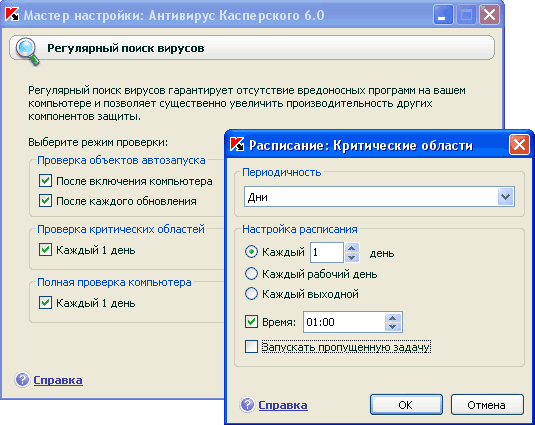Open Справка link in schedule dialog
This screenshot has width=535, height=425.
point(283,405)
